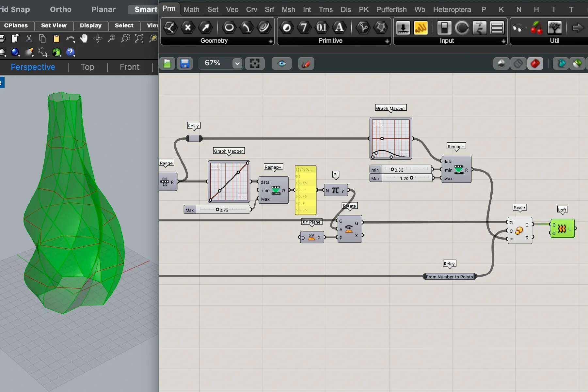This screenshot has width=588, height=392.
Task: Open the Pufferfish tab
Action: click(x=391, y=9)
